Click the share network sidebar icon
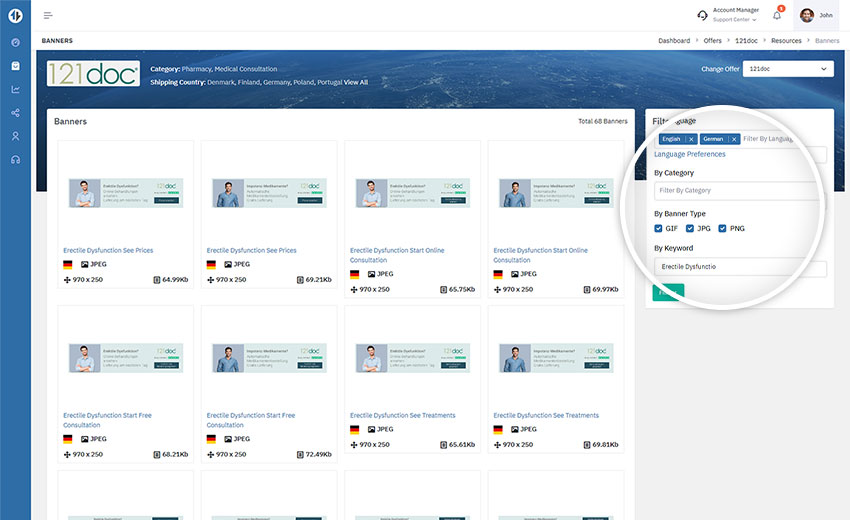 tap(15, 113)
